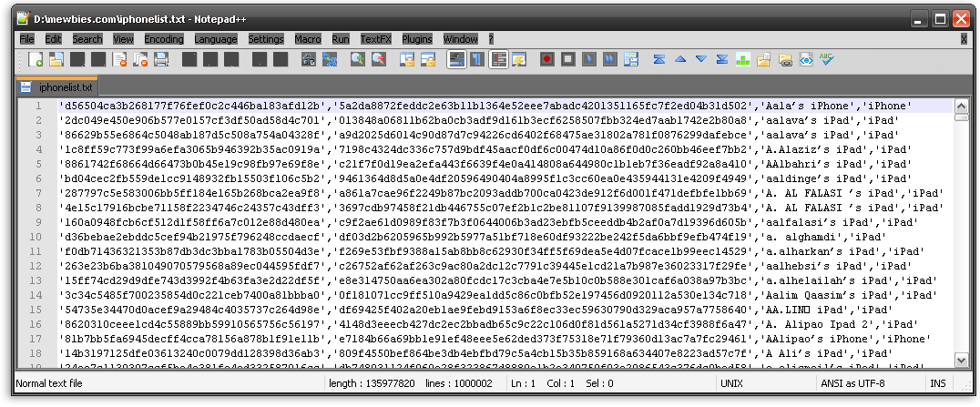Click the Zoom In magnifier icon
This screenshot has width=980, height=407.
coord(358,59)
